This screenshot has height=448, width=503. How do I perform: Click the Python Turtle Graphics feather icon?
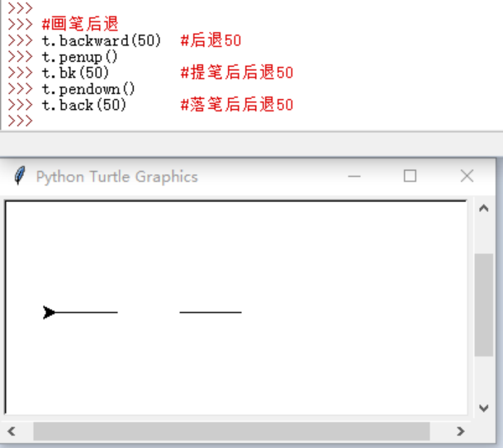[20, 176]
